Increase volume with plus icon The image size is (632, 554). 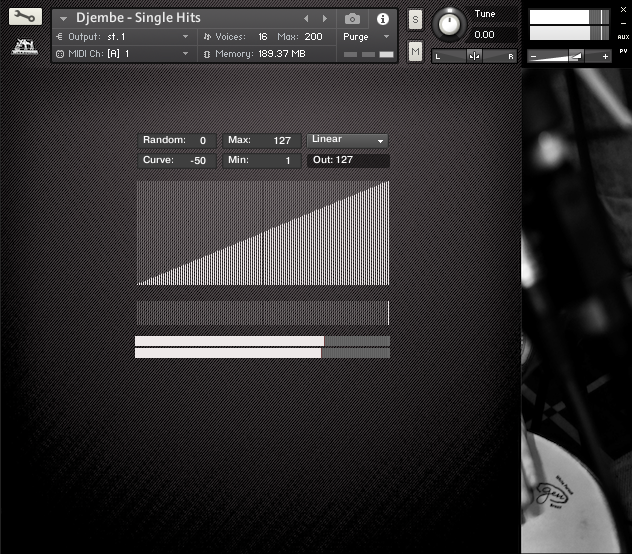click(x=605, y=57)
